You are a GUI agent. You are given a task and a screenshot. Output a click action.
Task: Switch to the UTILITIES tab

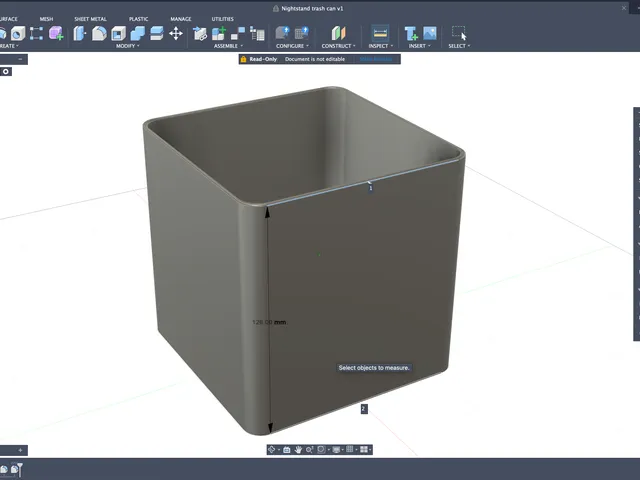222,19
